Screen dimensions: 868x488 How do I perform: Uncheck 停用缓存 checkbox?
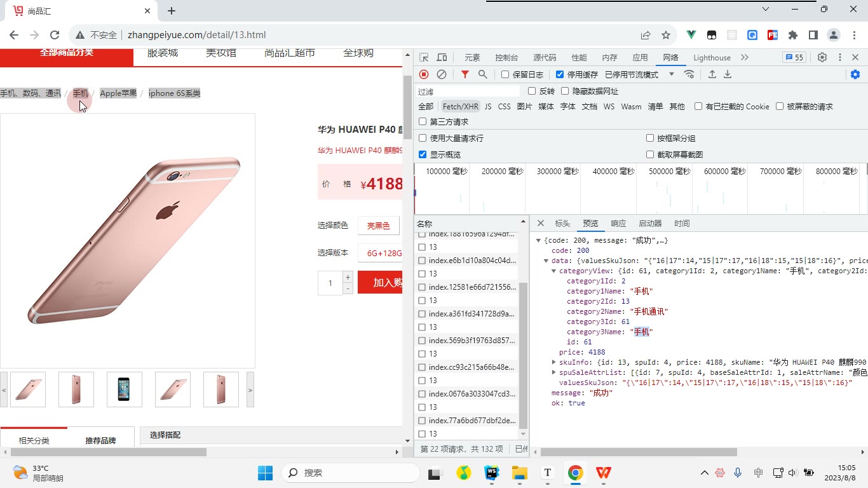[560, 74]
